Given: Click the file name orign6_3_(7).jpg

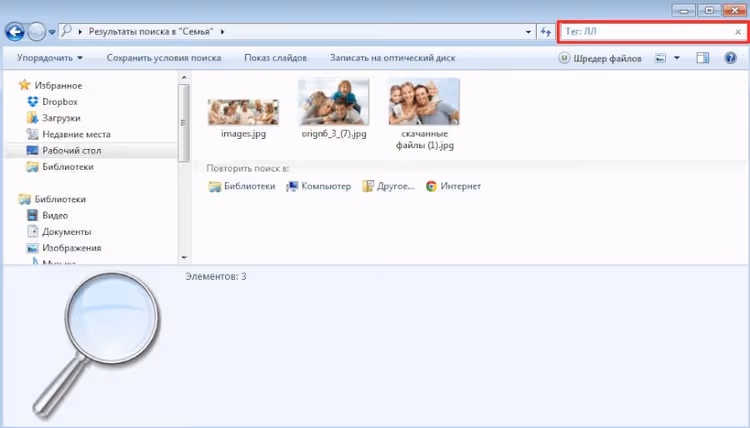Looking at the screenshot, I should click(334, 134).
